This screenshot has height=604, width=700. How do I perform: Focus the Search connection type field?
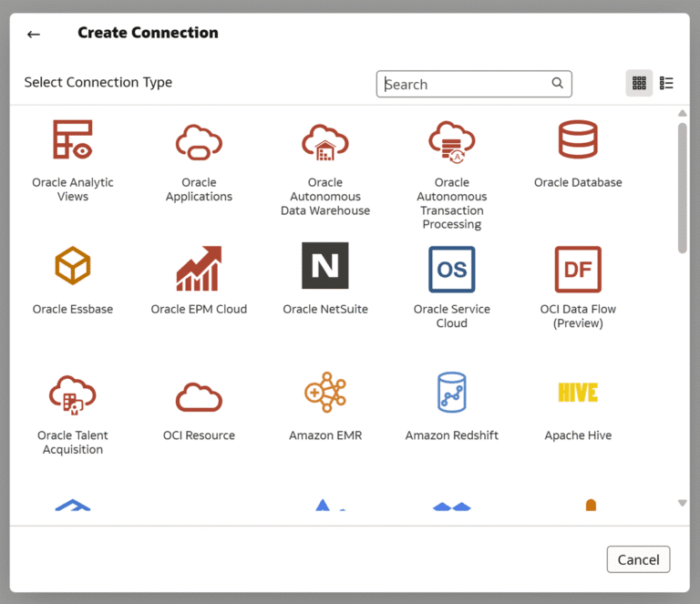point(474,84)
